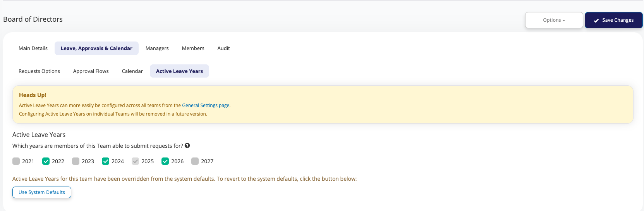The height and width of the screenshot is (211, 644).
Task: Switch to the Main Details tab
Action: point(33,48)
